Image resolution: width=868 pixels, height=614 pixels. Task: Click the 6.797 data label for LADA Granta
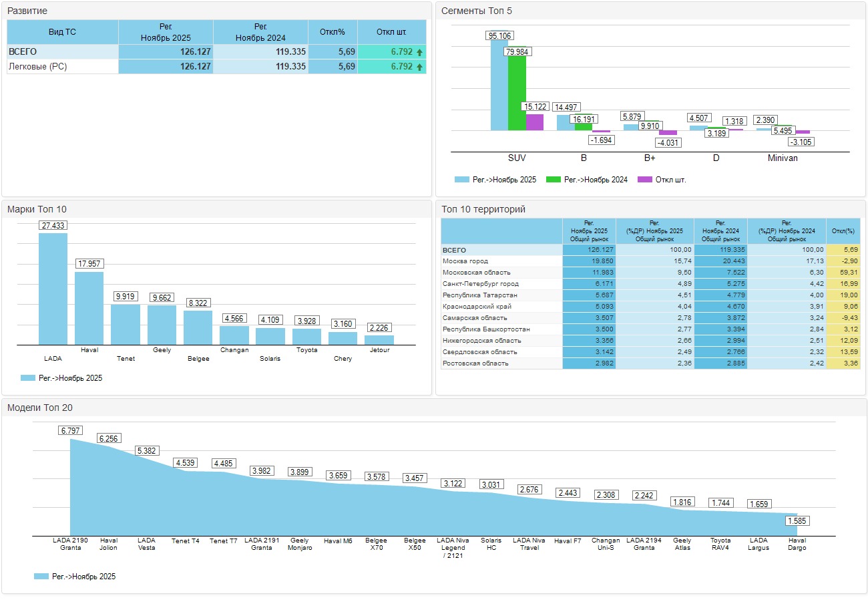click(70, 430)
